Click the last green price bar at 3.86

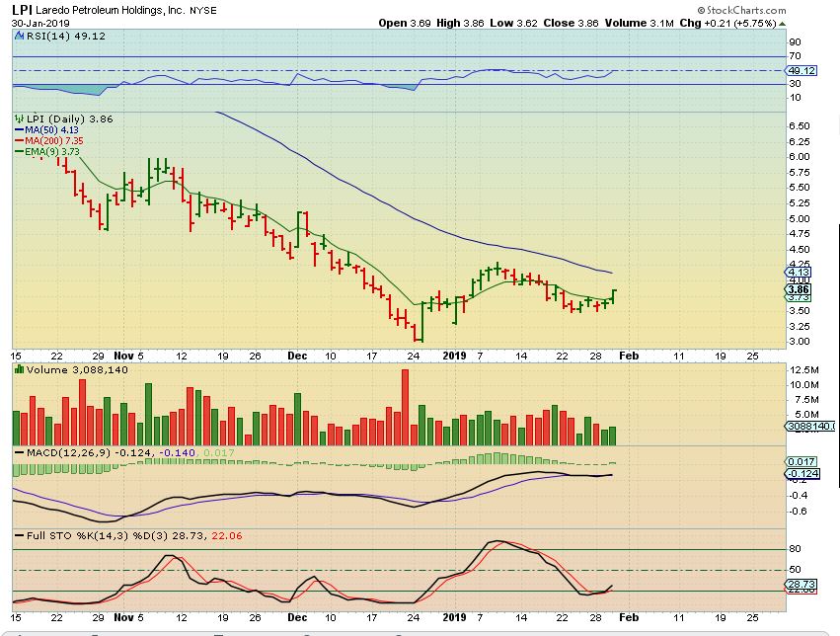click(613, 297)
